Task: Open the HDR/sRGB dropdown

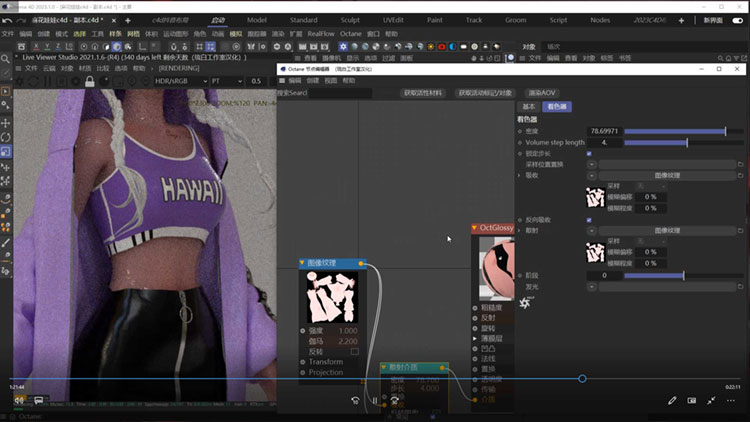Action: click(x=179, y=81)
